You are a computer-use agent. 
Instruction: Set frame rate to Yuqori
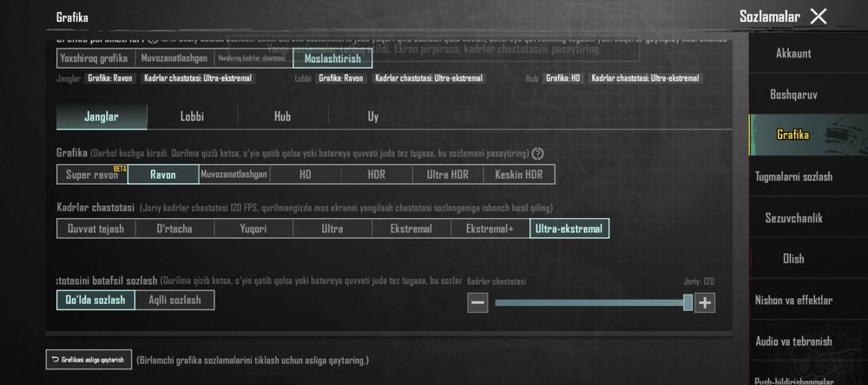253,229
